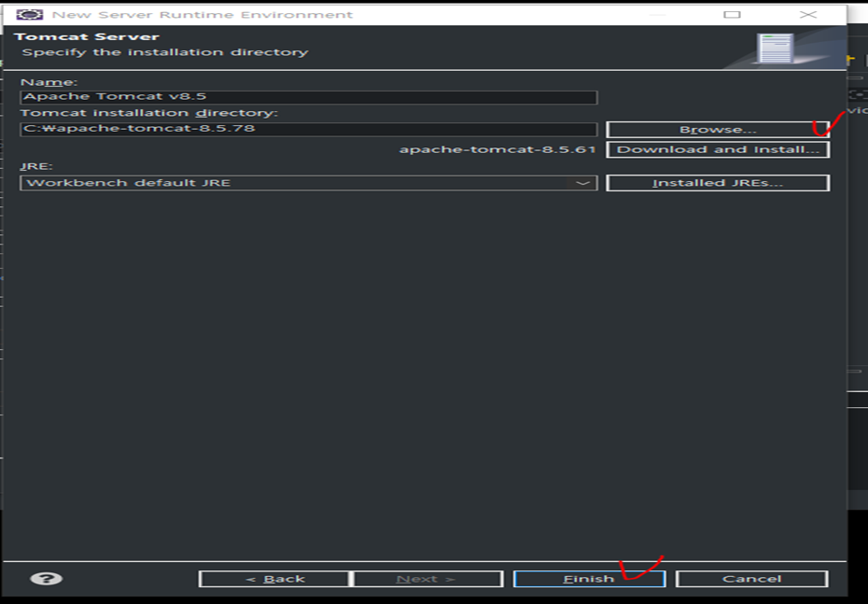
Task: Click Finish to create runtime
Action: 589,579
